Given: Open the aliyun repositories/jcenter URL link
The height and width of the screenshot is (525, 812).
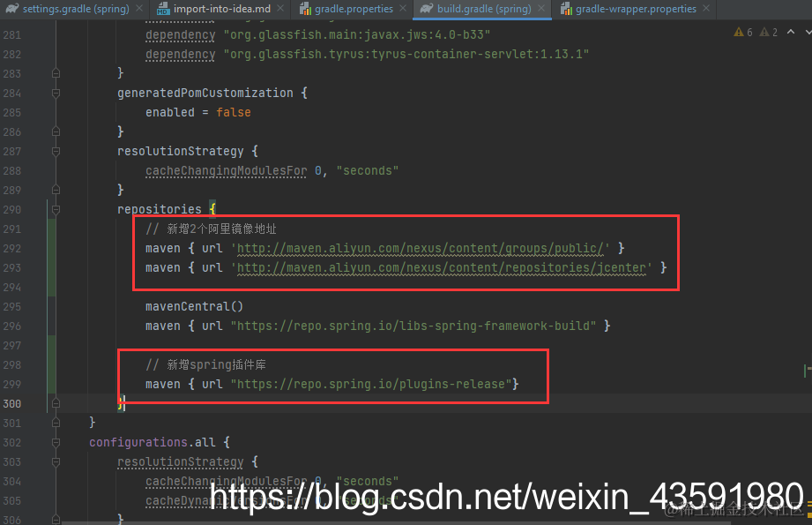Looking at the screenshot, I should point(441,268).
